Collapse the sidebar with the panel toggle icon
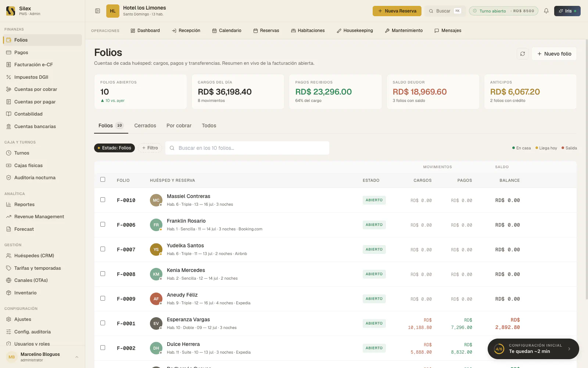Screen dimensions: 588x368 pyautogui.click(x=98, y=11)
